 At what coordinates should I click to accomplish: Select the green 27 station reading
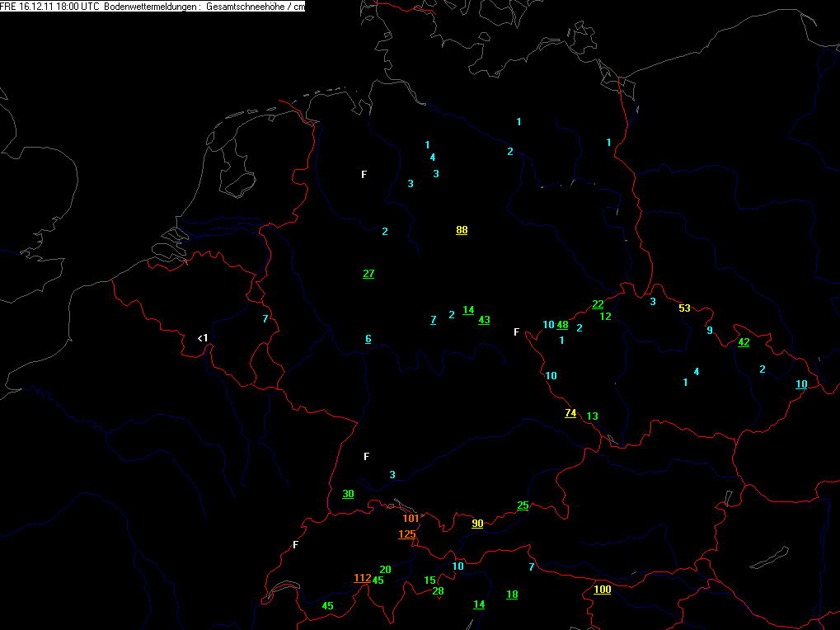(368, 273)
